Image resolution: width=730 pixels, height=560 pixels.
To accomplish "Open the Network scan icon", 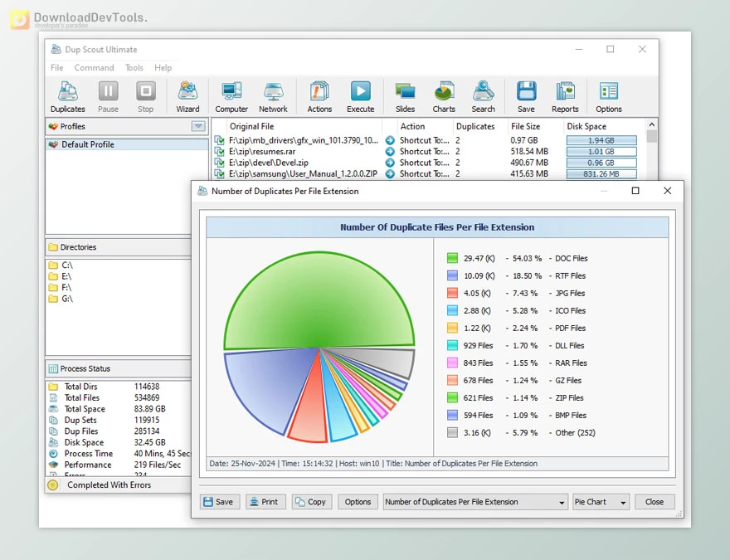I will tap(274, 94).
